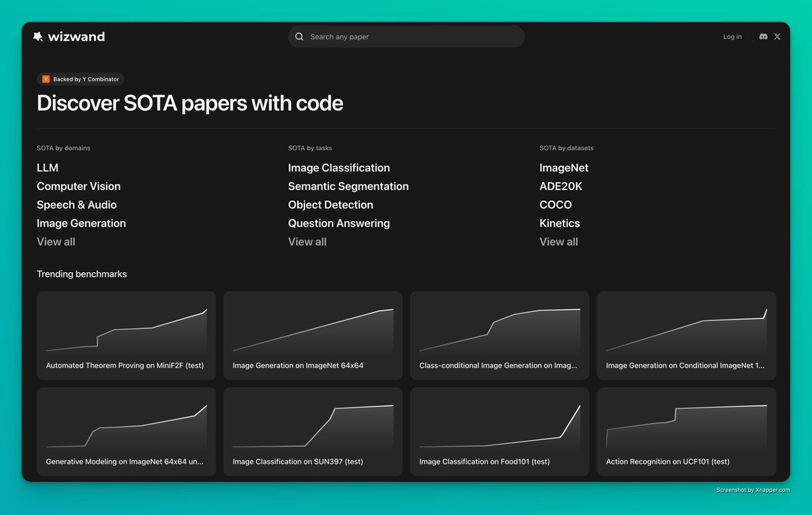Click the SOTA by domains label
The width and height of the screenshot is (812, 515).
pyautogui.click(x=64, y=148)
